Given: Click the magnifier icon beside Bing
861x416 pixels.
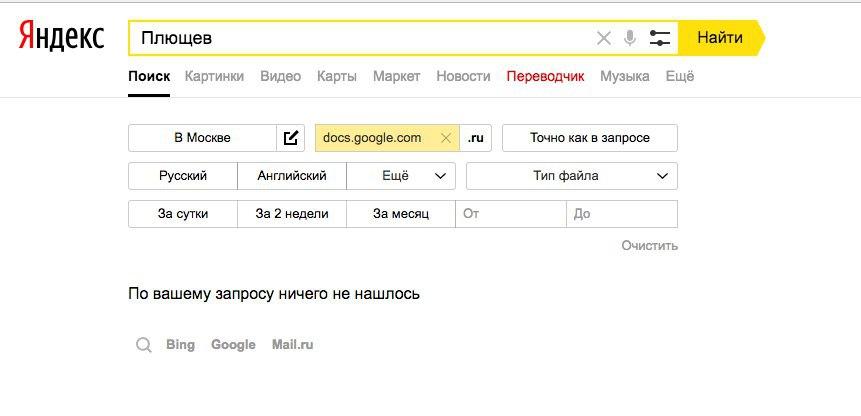Looking at the screenshot, I should [x=144, y=345].
